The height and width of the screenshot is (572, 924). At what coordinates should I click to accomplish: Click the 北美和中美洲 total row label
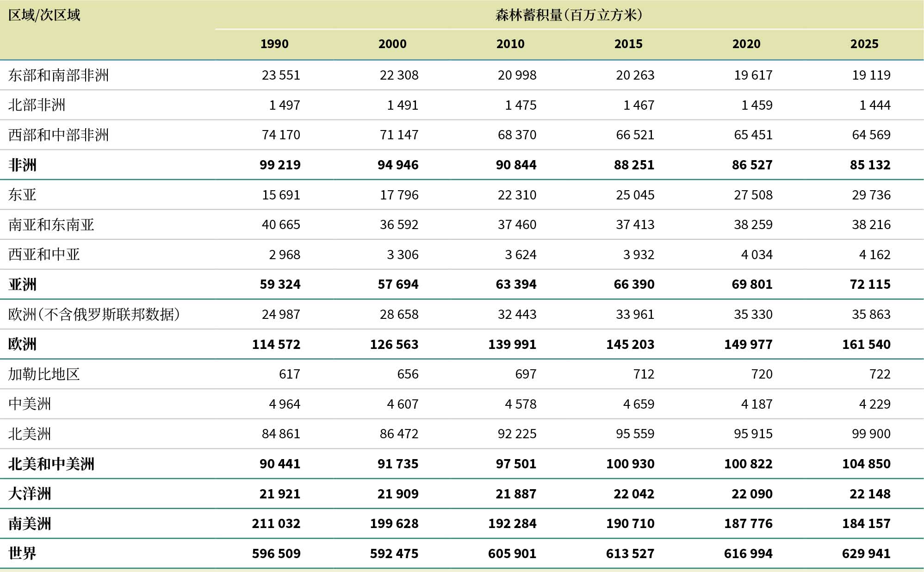[x=51, y=464]
